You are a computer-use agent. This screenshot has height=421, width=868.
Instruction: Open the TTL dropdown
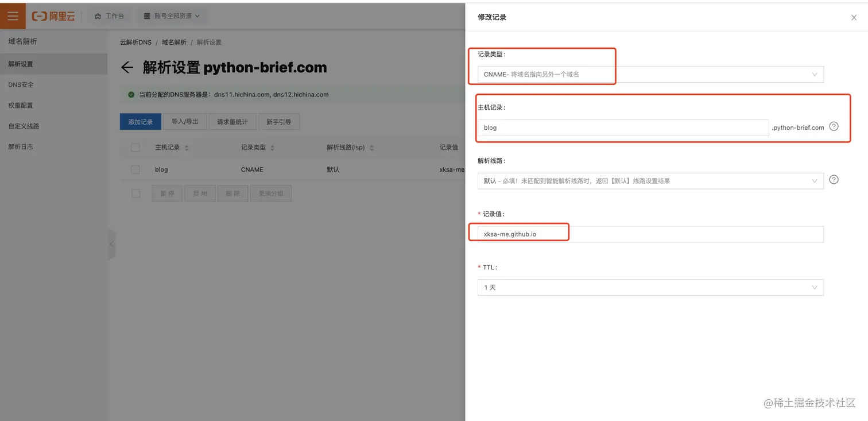[650, 287]
